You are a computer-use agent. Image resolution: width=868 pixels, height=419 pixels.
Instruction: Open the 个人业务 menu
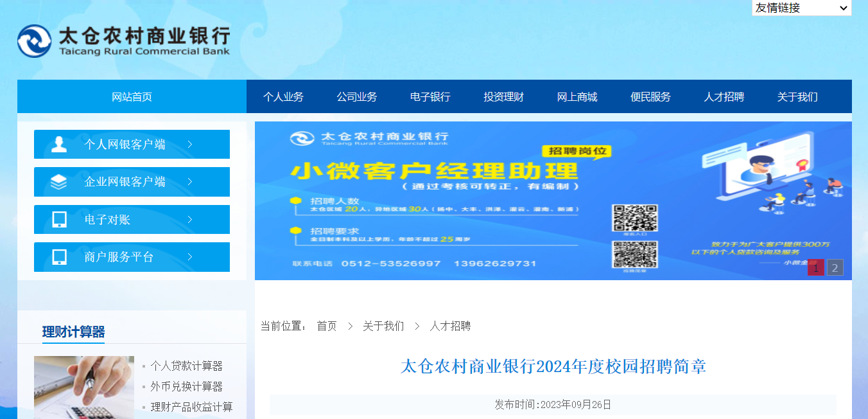click(x=283, y=97)
